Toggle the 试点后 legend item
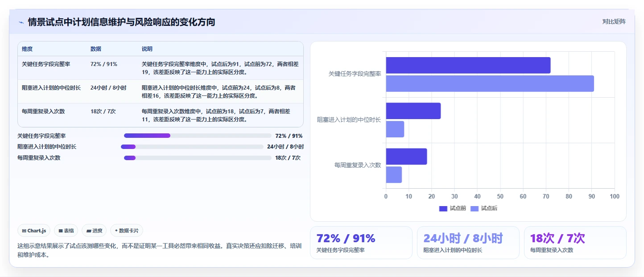The image size is (644, 277). coord(484,208)
